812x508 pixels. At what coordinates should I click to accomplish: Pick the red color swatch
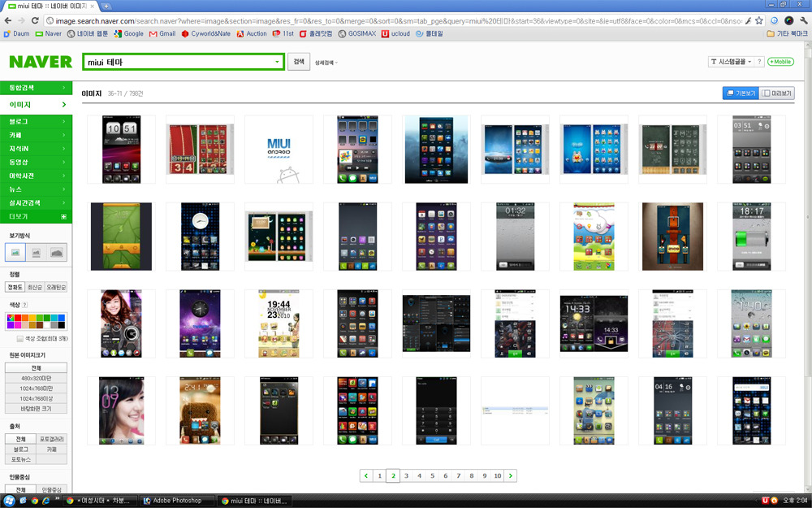coord(17,318)
